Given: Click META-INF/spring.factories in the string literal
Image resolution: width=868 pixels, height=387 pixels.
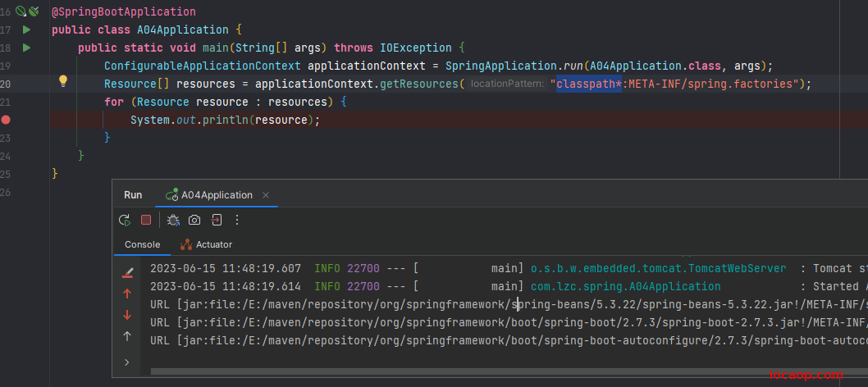Looking at the screenshot, I should [x=710, y=84].
